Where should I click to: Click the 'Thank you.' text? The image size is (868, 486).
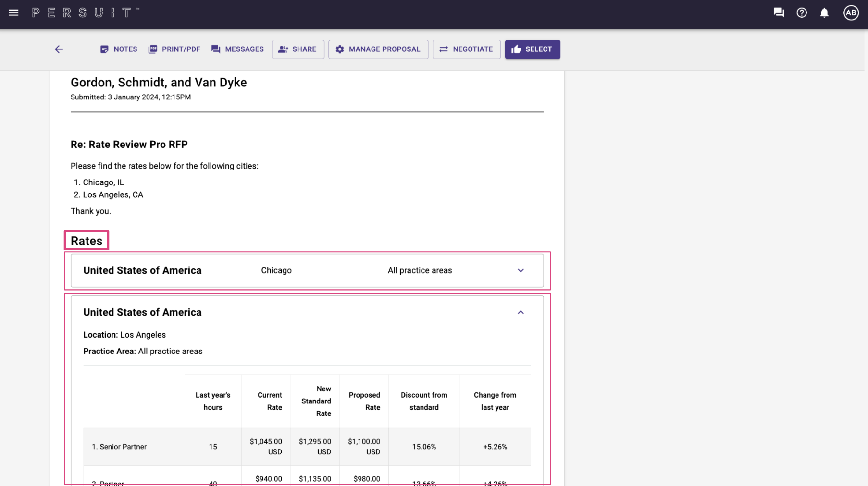click(x=91, y=211)
